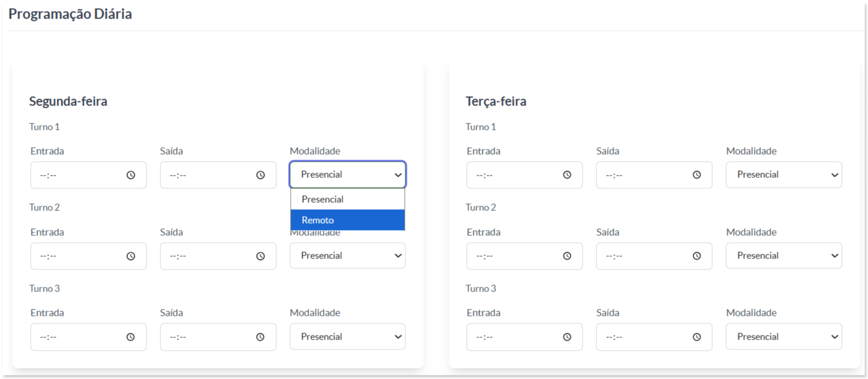Image resolution: width=868 pixels, height=379 pixels.
Task: Click the Segunda-feira card title
Action: (68, 101)
